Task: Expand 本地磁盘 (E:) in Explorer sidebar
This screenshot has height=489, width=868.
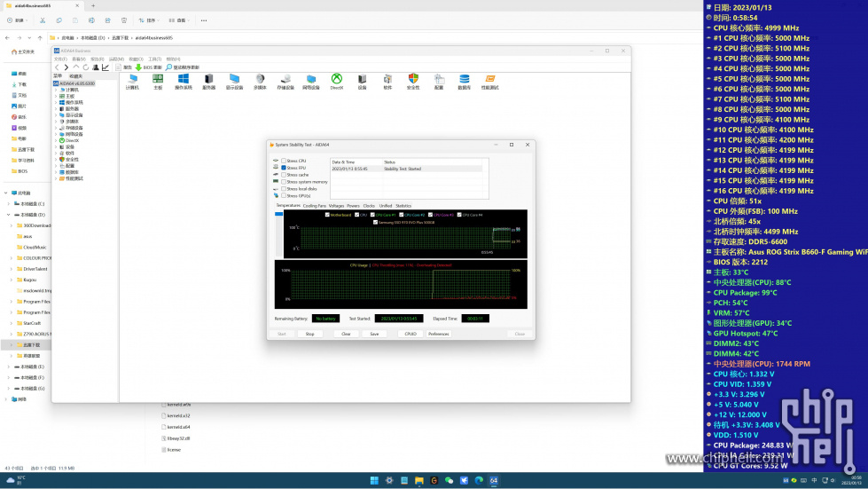Action: pyautogui.click(x=8, y=367)
